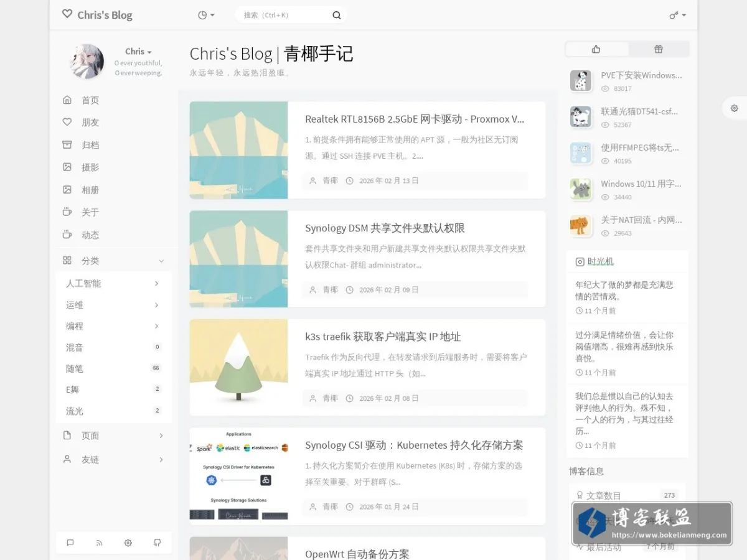
Task: Open the OpenWrt 自动备份方案 post title
Action: pos(357,554)
